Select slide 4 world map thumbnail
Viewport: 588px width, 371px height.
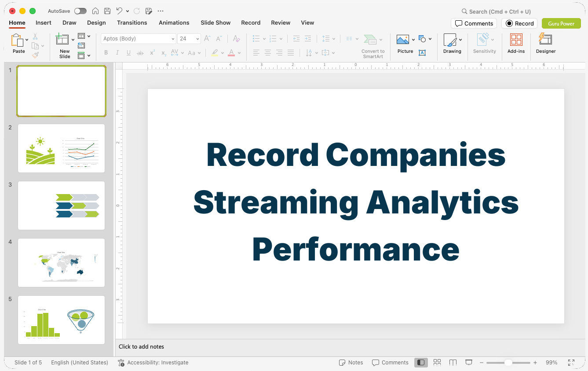[x=61, y=263]
